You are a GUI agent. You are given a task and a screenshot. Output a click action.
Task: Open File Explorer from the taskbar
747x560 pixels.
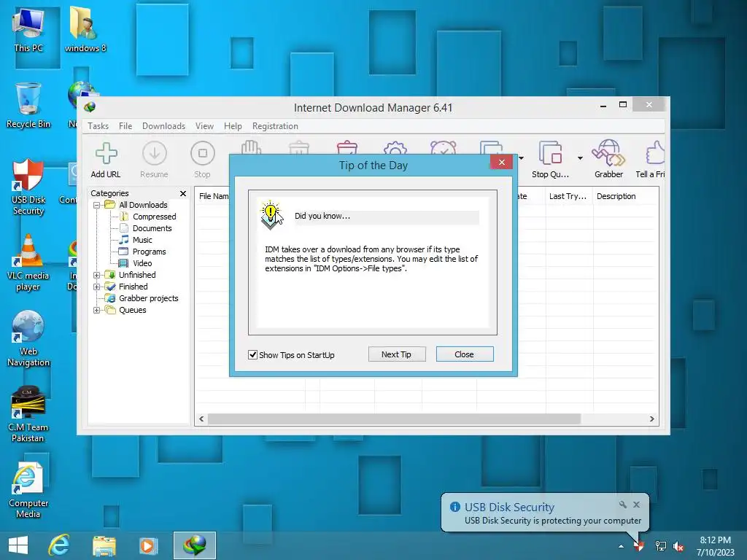coord(104,545)
